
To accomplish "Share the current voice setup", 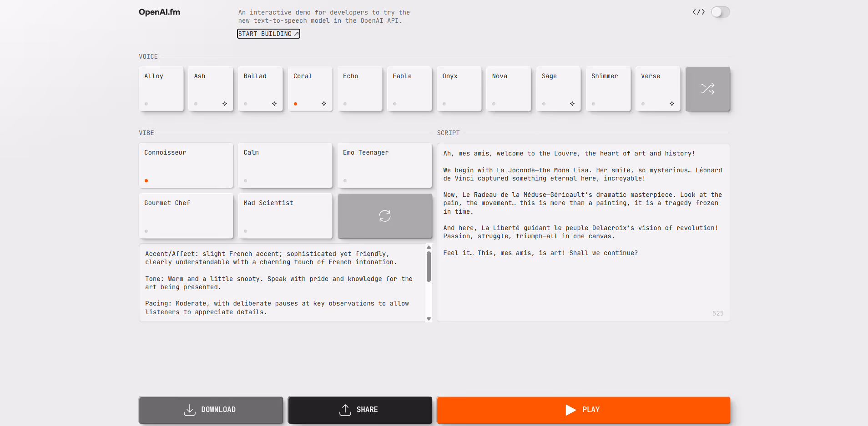I will click(x=360, y=410).
